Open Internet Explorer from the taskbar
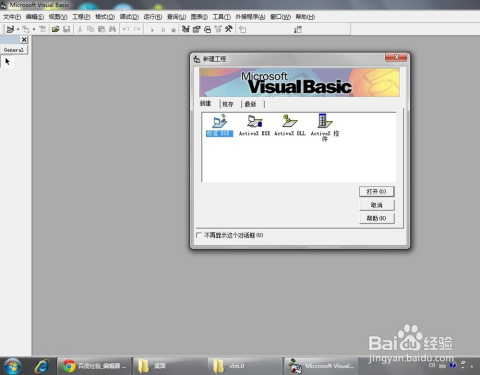The height and width of the screenshot is (375, 480). click(42, 366)
